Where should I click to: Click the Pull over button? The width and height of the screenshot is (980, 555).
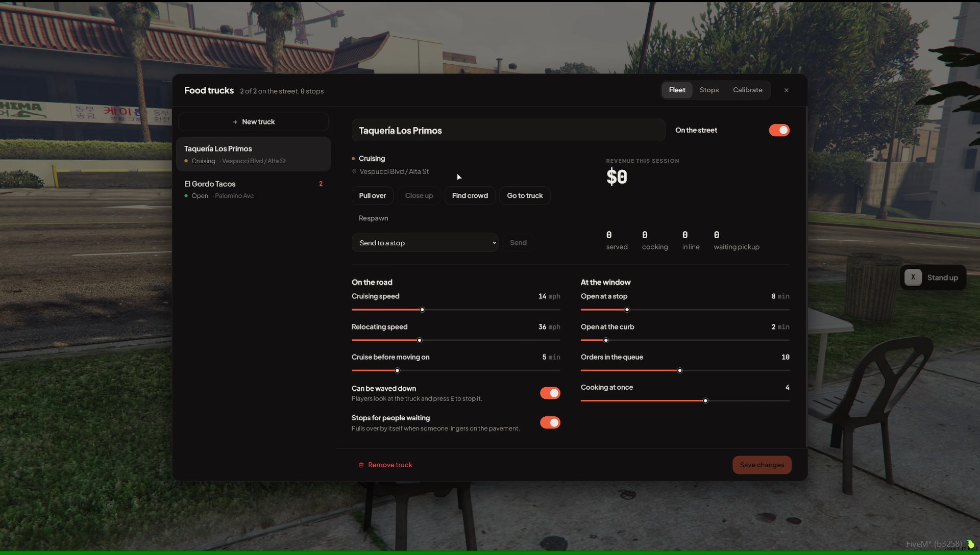click(373, 196)
